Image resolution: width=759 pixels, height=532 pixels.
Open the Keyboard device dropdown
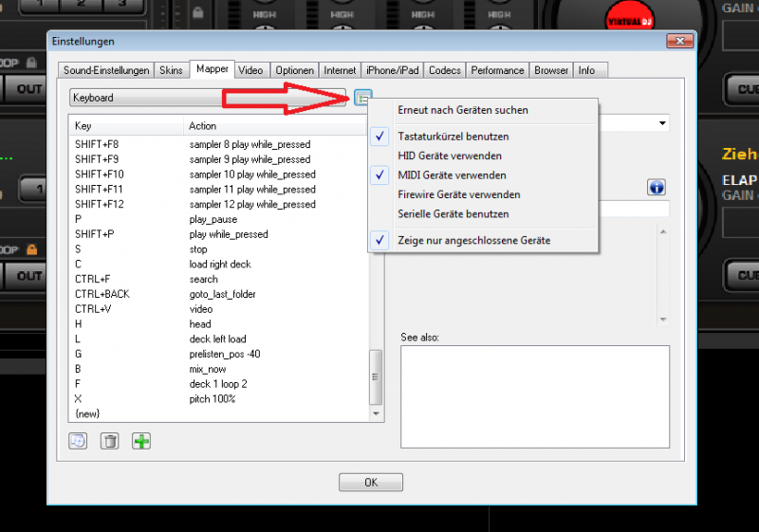209,98
